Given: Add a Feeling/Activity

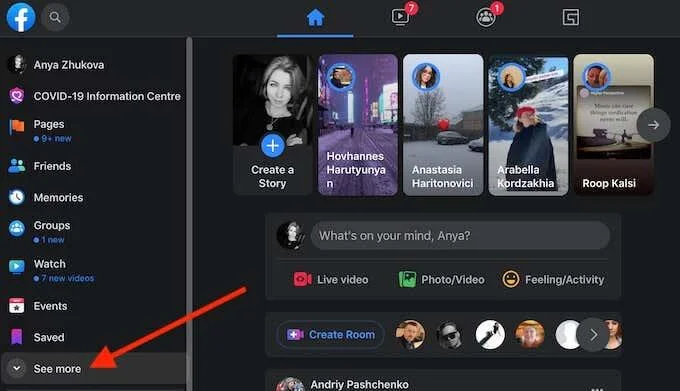Looking at the screenshot, I should coord(553,280).
